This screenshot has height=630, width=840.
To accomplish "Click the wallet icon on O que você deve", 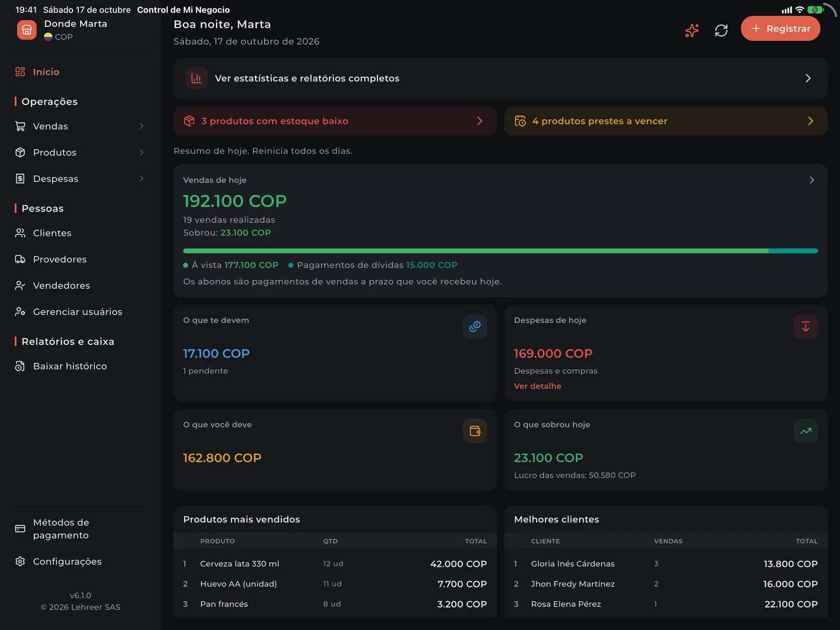I will (x=475, y=431).
